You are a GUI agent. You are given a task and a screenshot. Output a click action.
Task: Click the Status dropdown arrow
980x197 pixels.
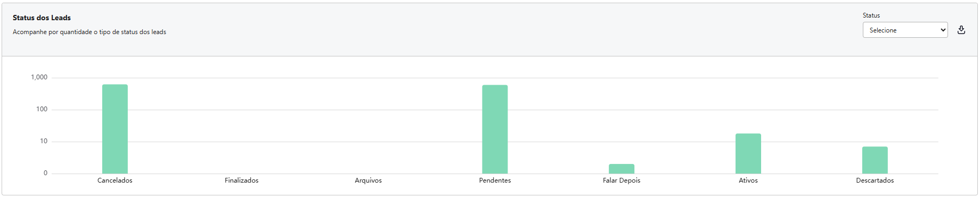pyautogui.click(x=943, y=30)
